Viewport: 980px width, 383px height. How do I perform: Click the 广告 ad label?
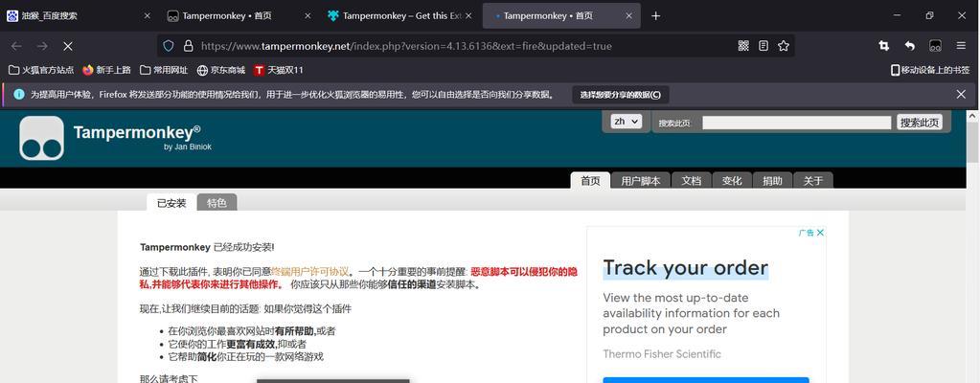(x=807, y=233)
